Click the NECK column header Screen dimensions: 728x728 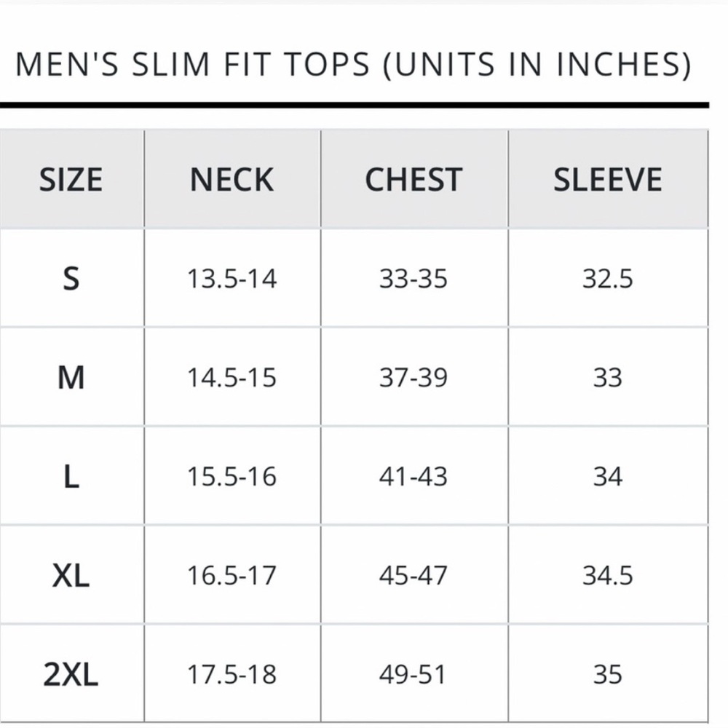click(x=232, y=180)
